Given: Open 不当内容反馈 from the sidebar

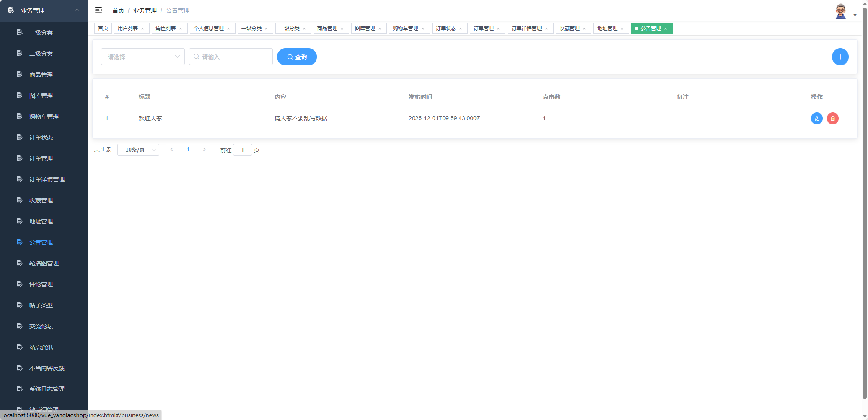Looking at the screenshot, I should point(44,368).
